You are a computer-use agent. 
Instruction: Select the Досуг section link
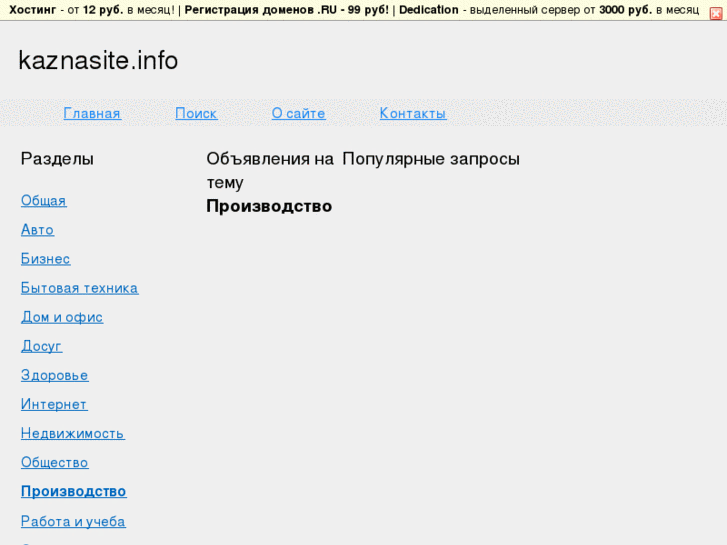[x=41, y=346]
